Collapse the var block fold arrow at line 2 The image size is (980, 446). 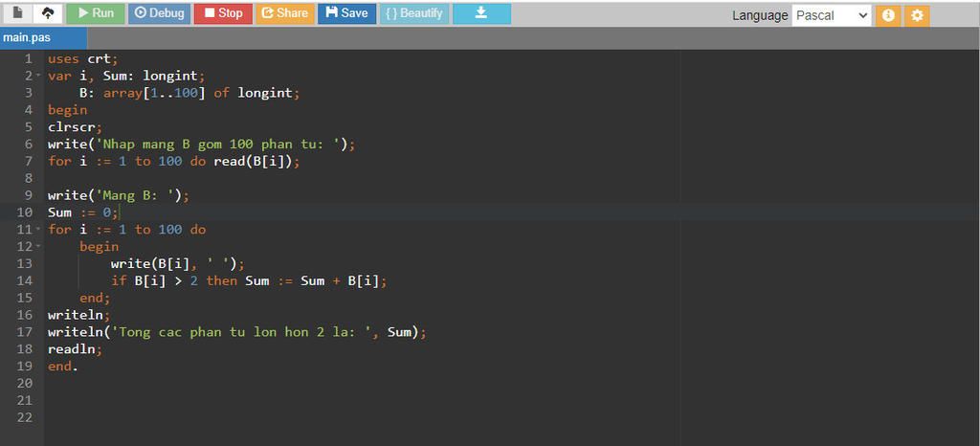click(37, 77)
